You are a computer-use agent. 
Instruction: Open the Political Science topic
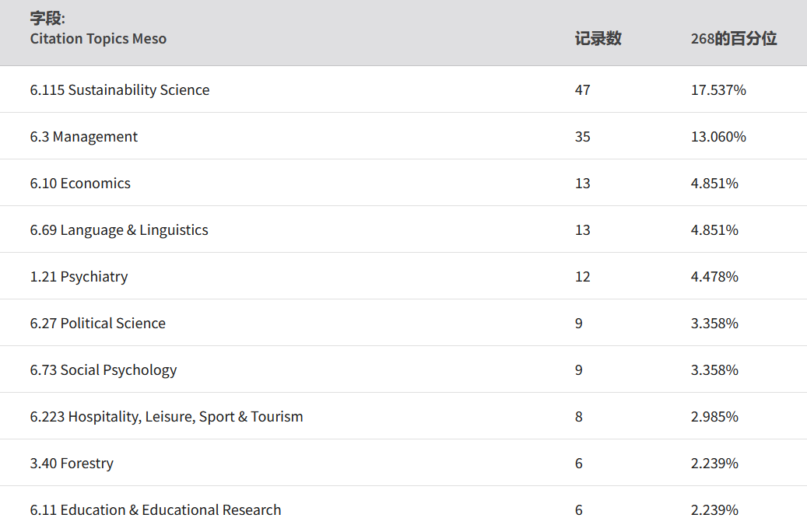[x=98, y=324]
